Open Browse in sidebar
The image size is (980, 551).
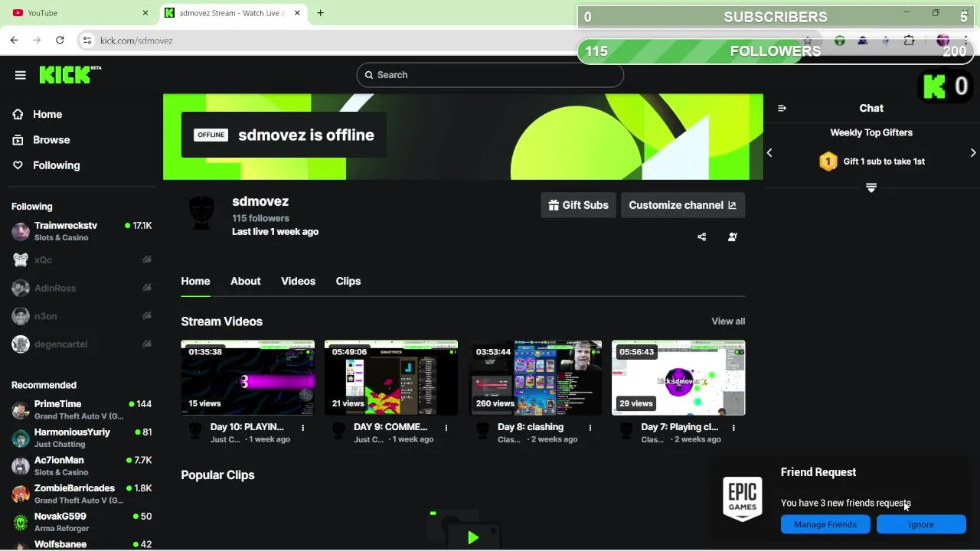(x=51, y=140)
